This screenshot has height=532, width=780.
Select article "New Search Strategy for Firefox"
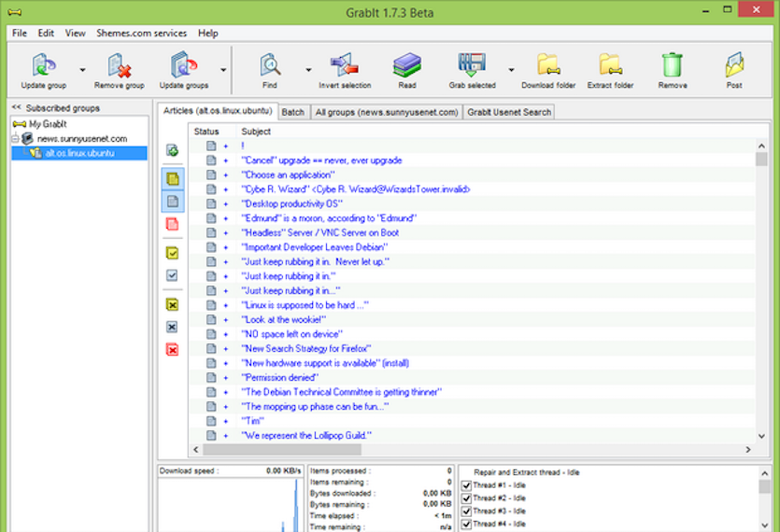coord(306,348)
